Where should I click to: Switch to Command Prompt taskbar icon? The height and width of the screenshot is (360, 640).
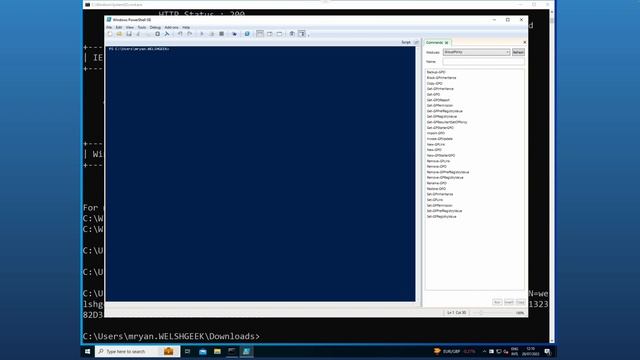232,351
